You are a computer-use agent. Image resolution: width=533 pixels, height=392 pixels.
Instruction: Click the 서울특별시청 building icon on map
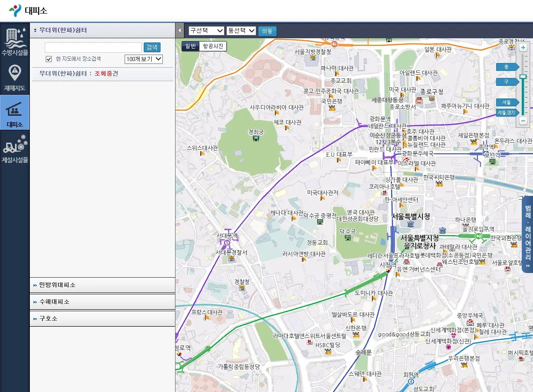pos(411,224)
